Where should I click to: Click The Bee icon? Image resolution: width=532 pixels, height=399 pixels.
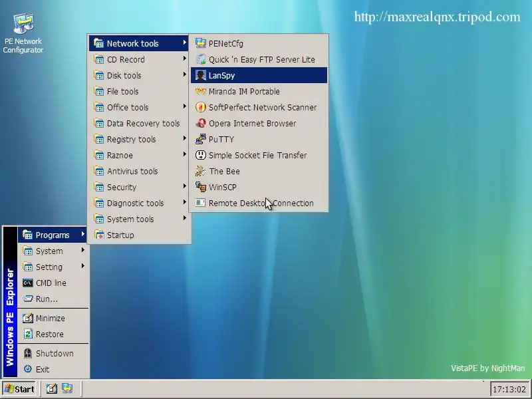click(x=201, y=171)
